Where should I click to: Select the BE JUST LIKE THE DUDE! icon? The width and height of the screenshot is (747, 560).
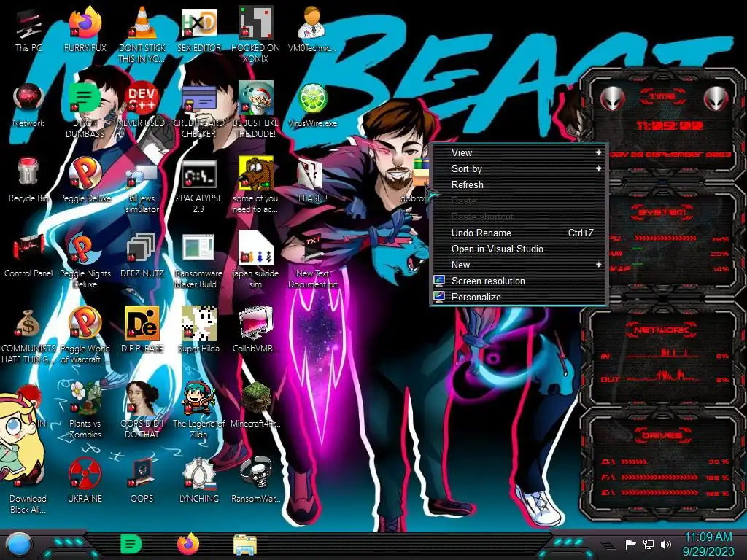255,111
